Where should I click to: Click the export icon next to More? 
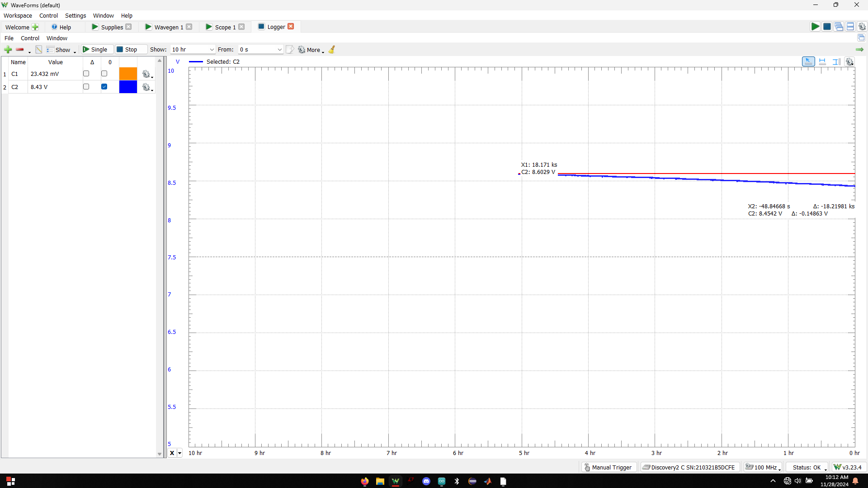[x=290, y=50]
